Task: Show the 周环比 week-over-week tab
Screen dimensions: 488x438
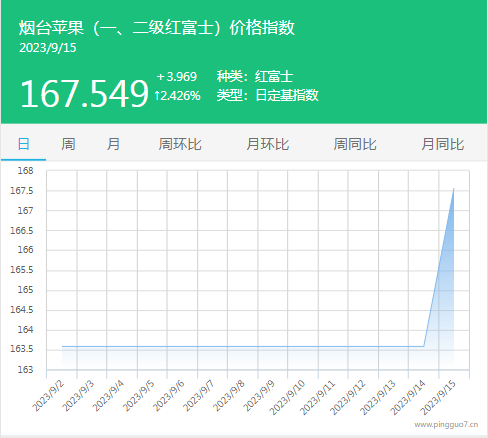Action: tap(180, 144)
